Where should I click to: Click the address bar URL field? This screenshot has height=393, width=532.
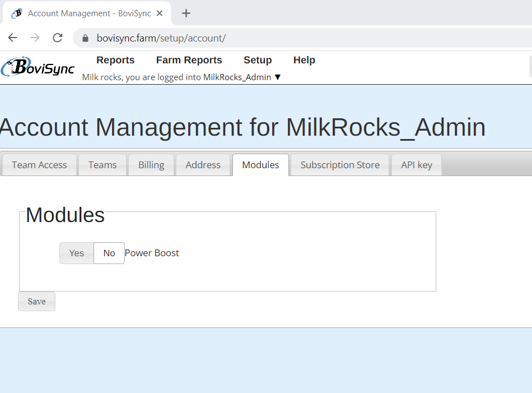[x=302, y=38]
